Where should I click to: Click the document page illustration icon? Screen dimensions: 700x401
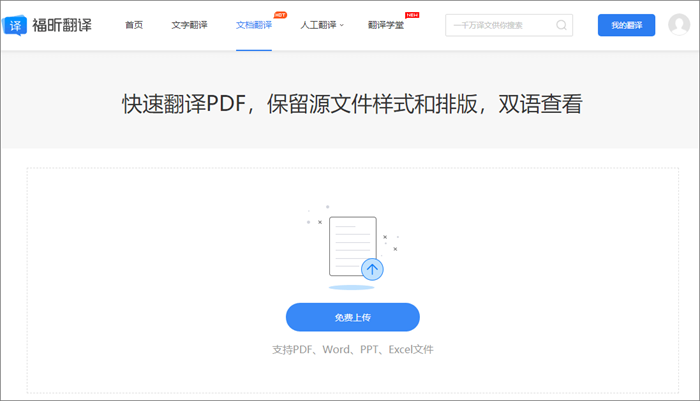350,245
